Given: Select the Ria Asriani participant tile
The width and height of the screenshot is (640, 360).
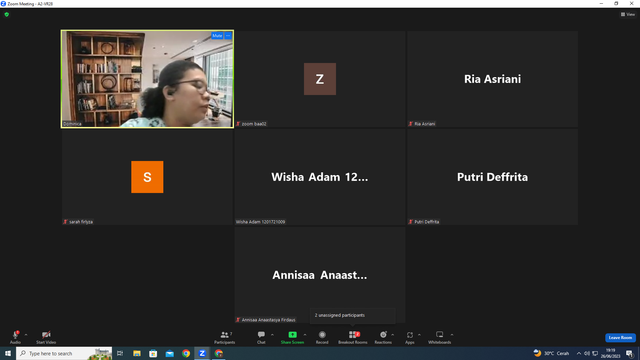Looking at the screenshot, I should (492, 79).
